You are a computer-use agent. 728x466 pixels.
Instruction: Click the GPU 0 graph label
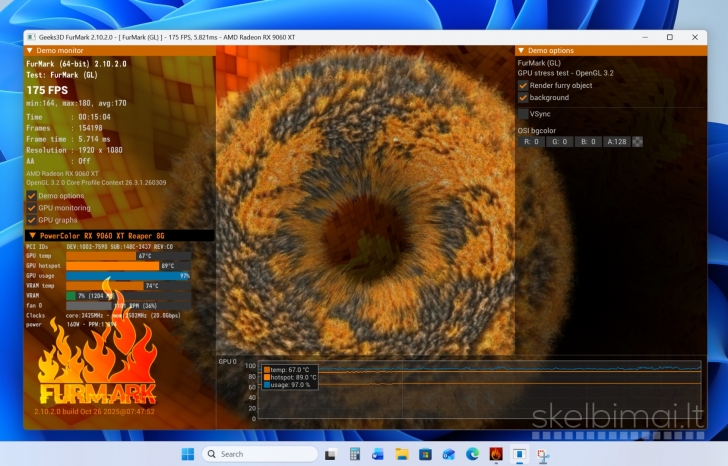pos(228,362)
